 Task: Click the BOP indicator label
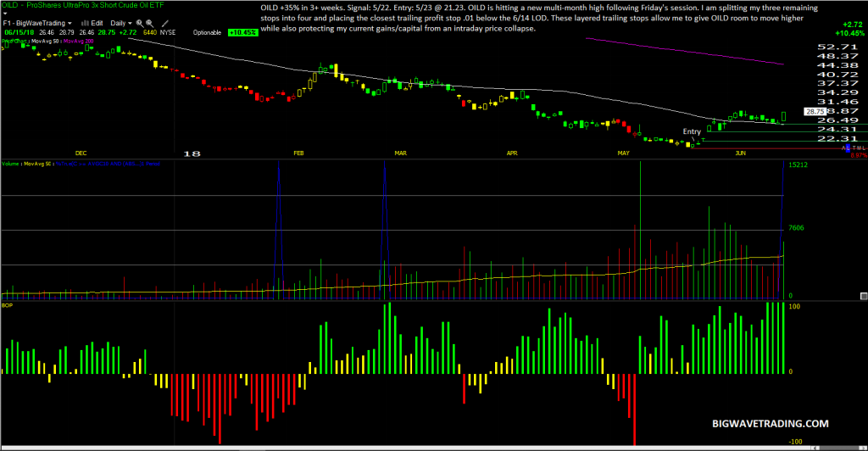coord(7,305)
